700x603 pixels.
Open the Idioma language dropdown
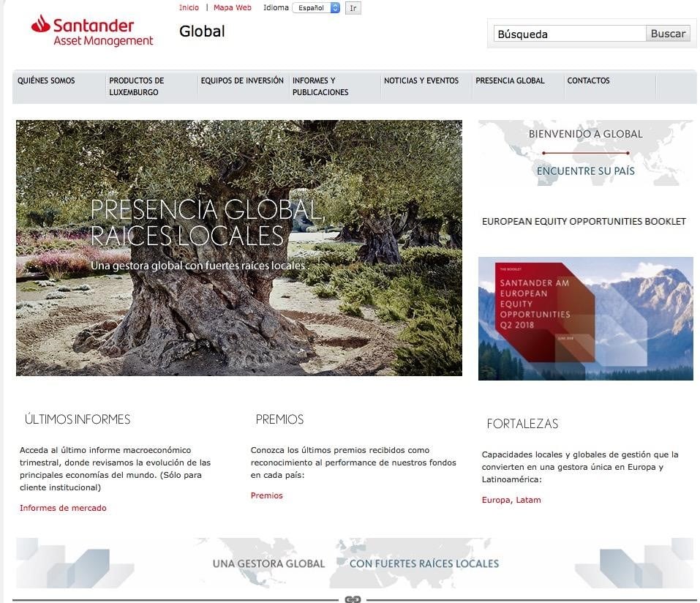(x=316, y=8)
